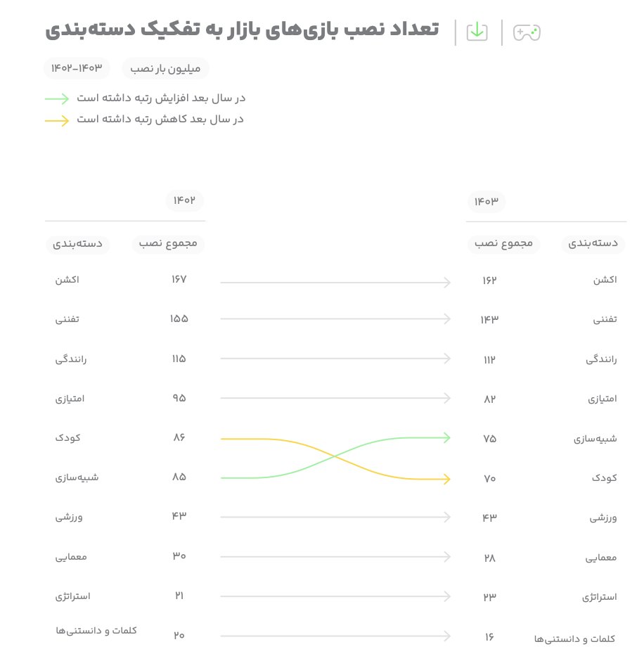Click the right دسته‌بندی column header

[593, 244]
